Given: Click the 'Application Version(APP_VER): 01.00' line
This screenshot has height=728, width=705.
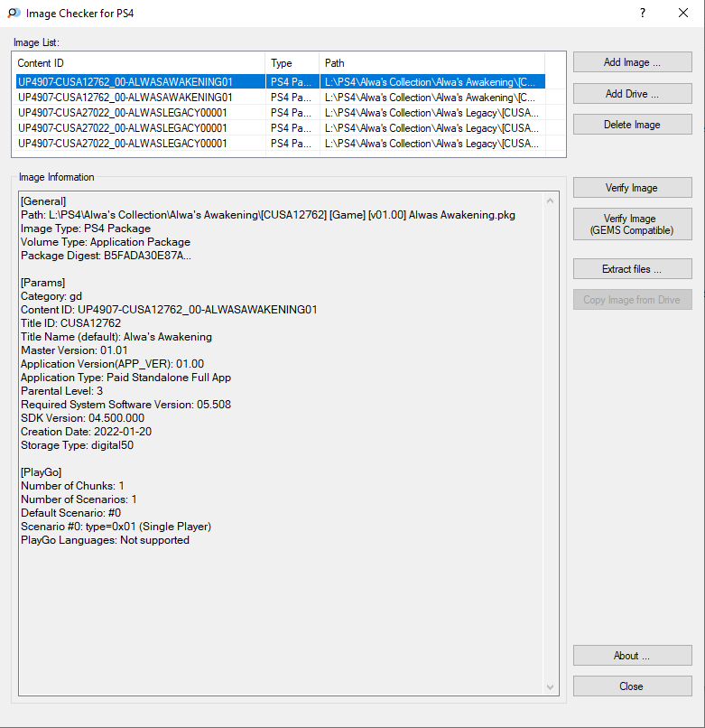Looking at the screenshot, I should click(112, 363).
